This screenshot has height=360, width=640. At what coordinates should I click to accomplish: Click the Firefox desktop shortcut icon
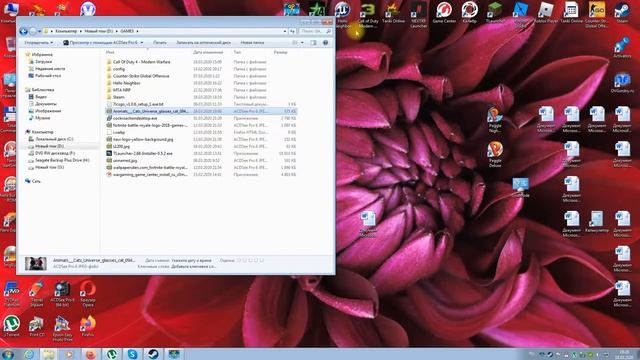88,325
